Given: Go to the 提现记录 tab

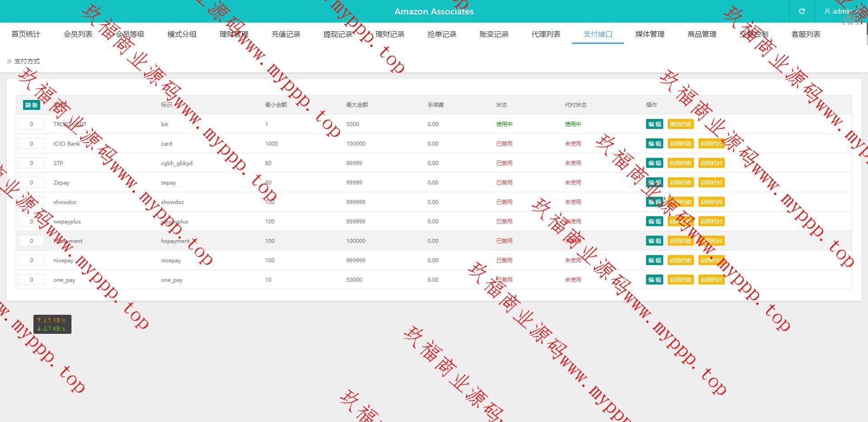Looking at the screenshot, I should coord(338,34).
